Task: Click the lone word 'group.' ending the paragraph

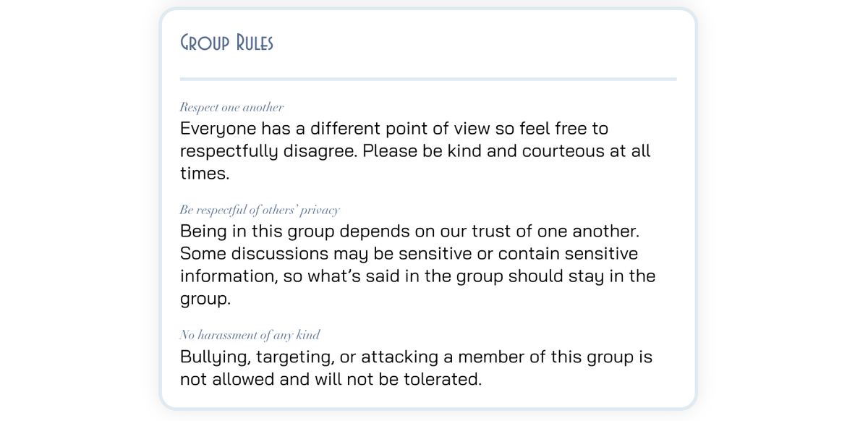Action: [x=205, y=299]
